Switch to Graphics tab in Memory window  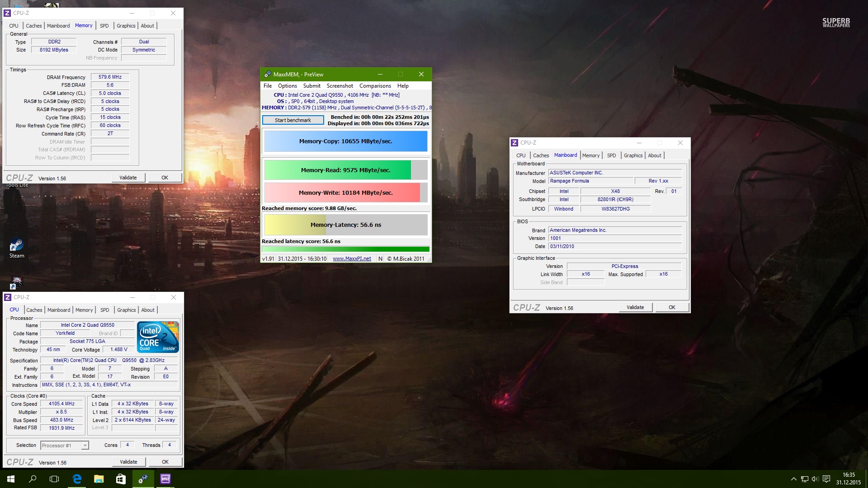(x=126, y=26)
